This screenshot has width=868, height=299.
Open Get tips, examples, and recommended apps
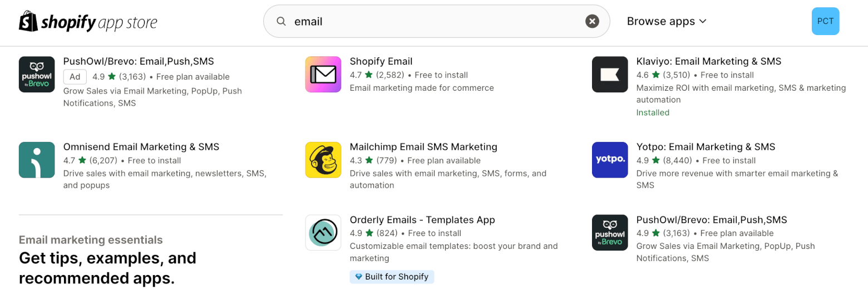point(107,268)
